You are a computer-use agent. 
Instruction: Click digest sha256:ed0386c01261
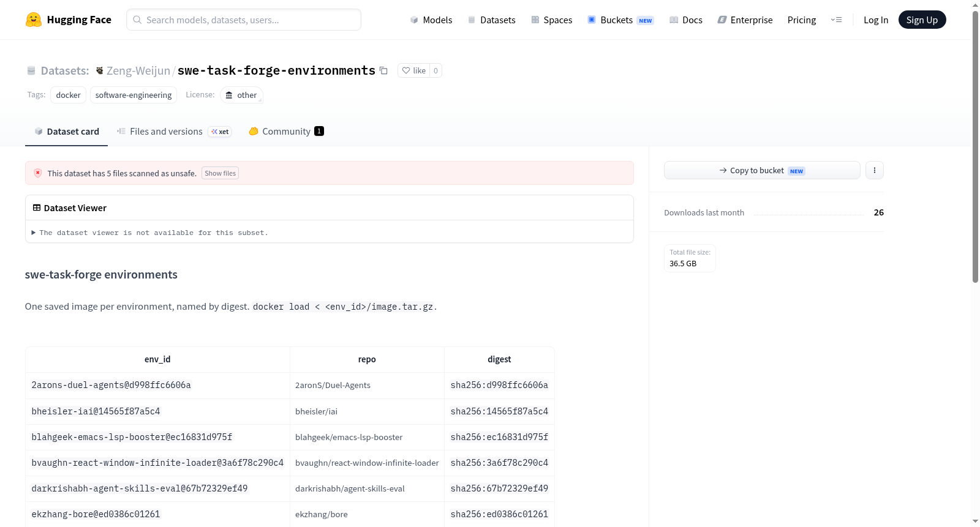point(499,514)
